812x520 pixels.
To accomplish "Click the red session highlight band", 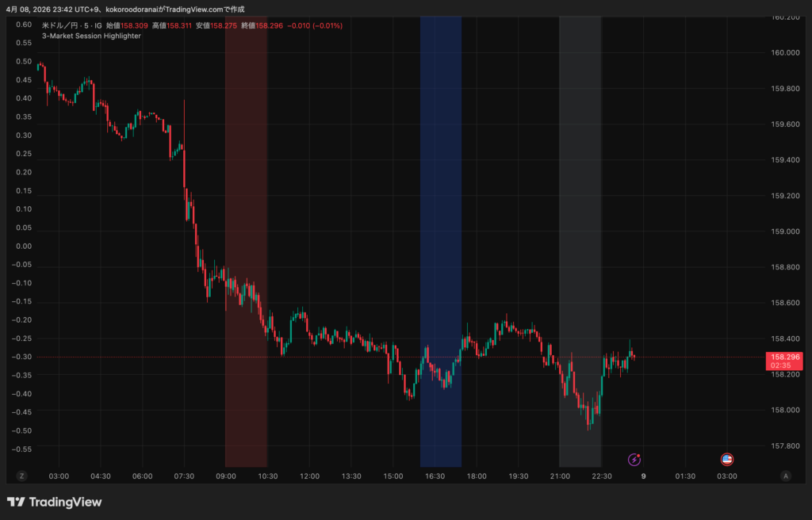I will 246,238.
